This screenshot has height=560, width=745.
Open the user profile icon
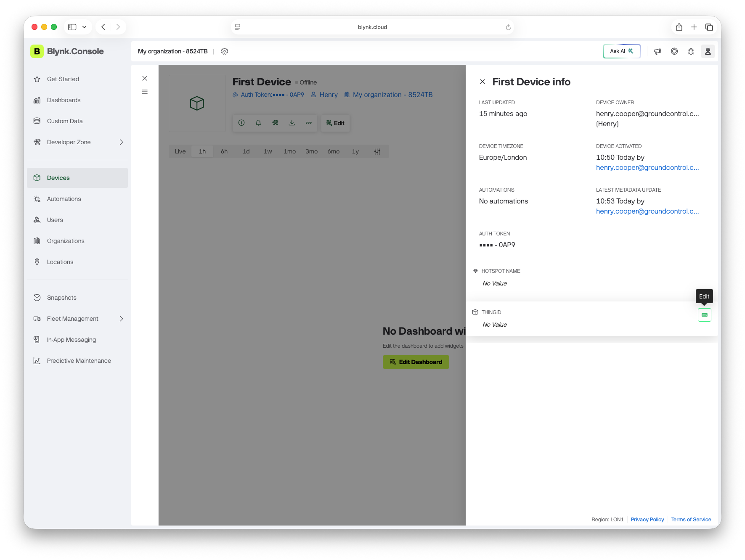point(708,51)
